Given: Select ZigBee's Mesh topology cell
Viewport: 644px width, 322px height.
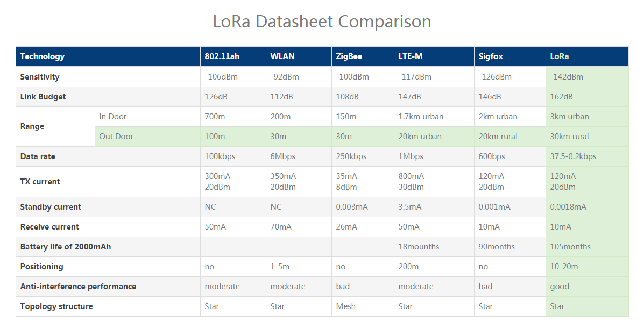Looking at the screenshot, I should pos(346,306).
